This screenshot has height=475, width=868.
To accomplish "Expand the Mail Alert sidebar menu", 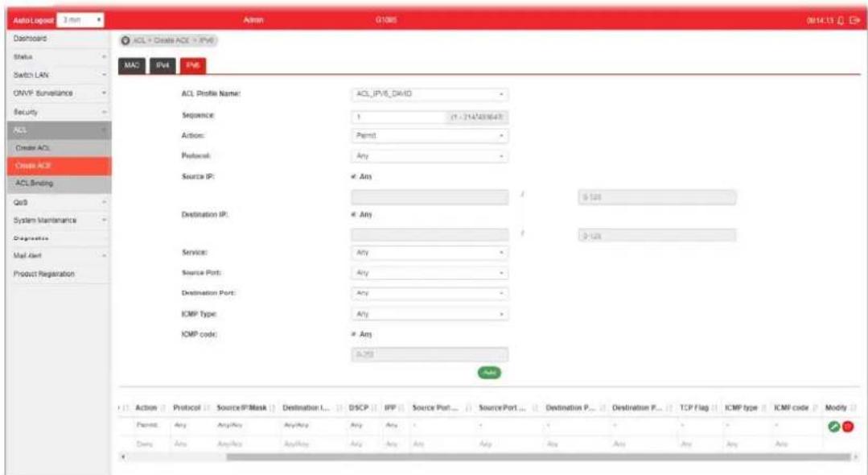I will point(60,255).
